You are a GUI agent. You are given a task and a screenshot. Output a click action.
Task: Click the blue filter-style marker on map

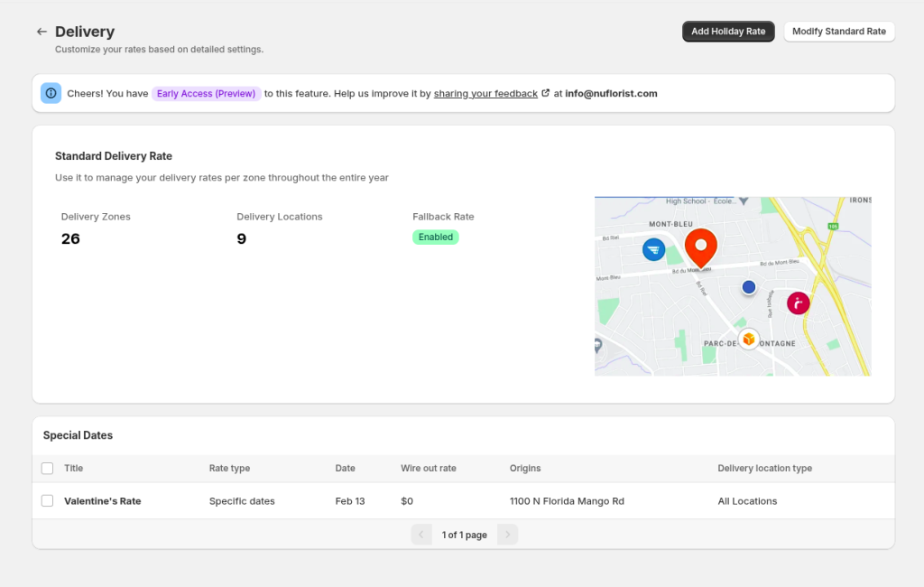click(x=654, y=249)
